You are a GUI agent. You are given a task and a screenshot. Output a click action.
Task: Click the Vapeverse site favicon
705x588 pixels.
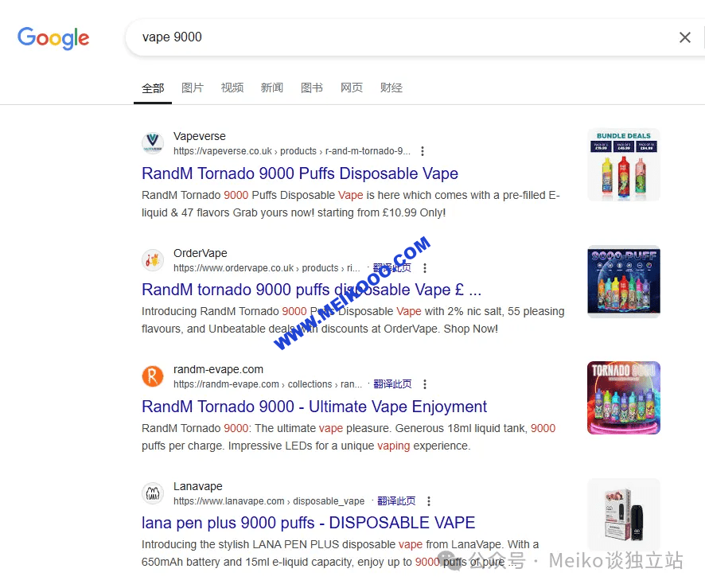pos(153,143)
